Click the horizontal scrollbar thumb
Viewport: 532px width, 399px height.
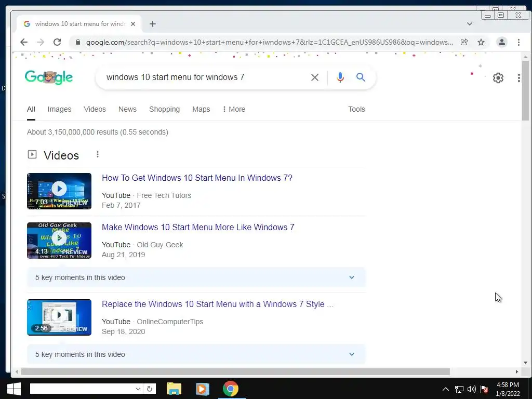(x=235, y=372)
